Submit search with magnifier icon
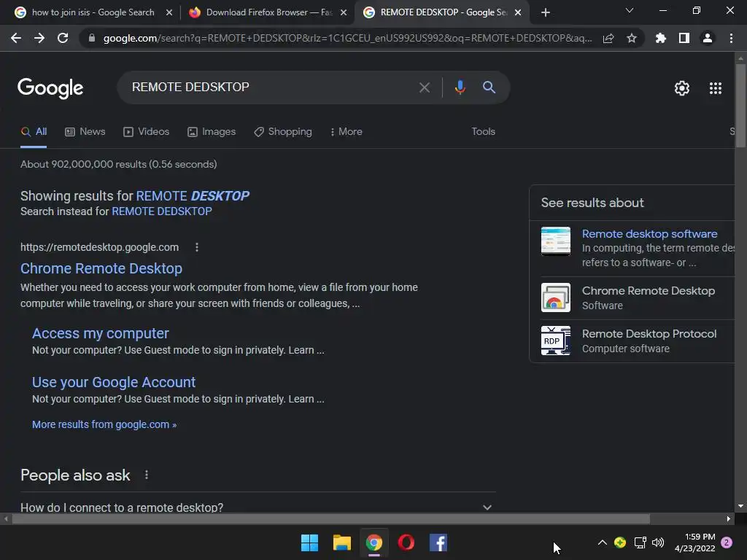Image resolution: width=747 pixels, height=560 pixels. click(x=489, y=87)
